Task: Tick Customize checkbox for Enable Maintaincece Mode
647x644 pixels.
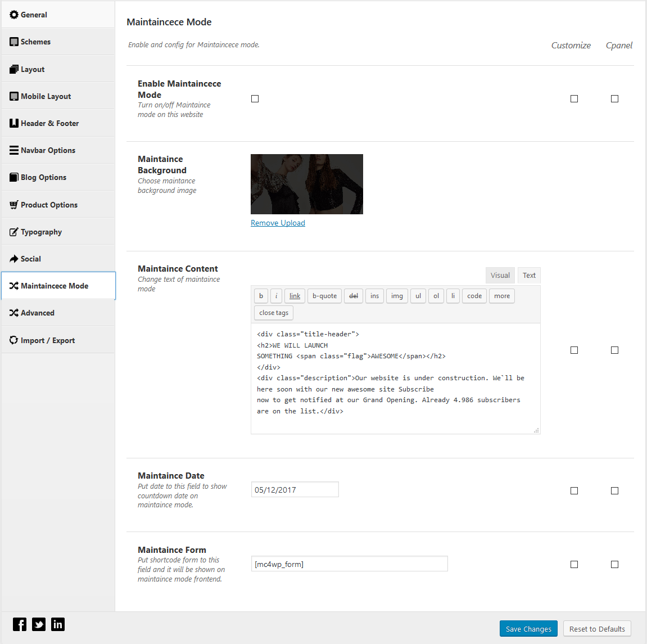Action: pos(574,98)
